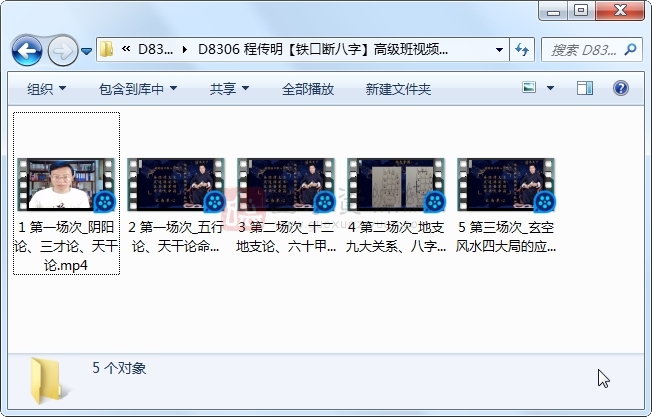Click file name 1 第一场次_阴阳论、三才论、天干论.mp4
Viewport: 652px width, 417px height.
[x=66, y=246]
